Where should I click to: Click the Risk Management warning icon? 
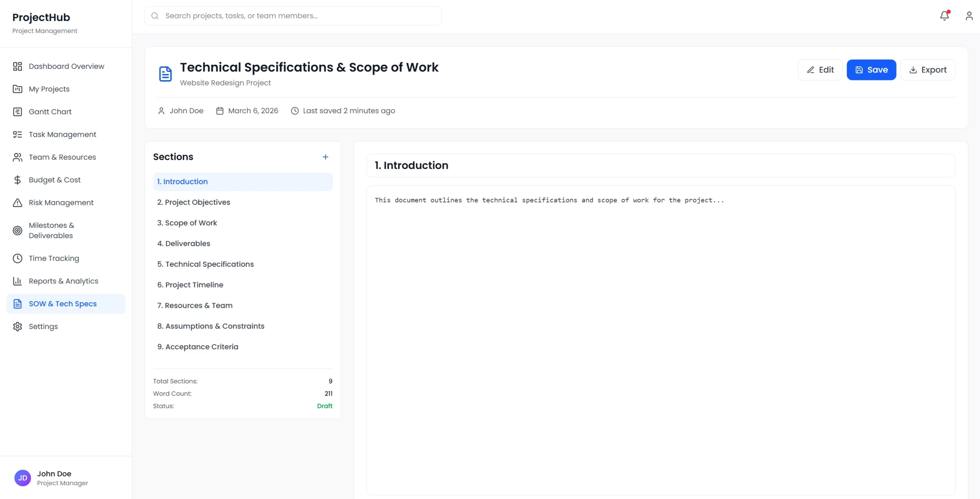pos(18,203)
